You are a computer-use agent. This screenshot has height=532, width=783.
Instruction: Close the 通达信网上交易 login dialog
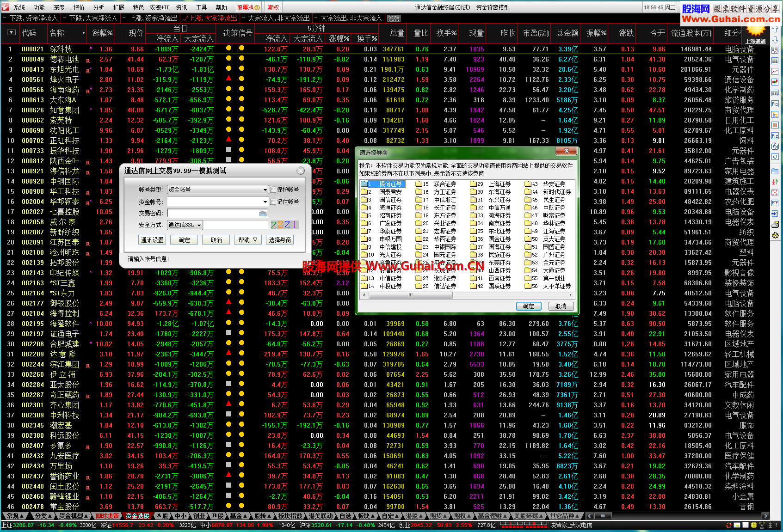(x=300, y=171)
